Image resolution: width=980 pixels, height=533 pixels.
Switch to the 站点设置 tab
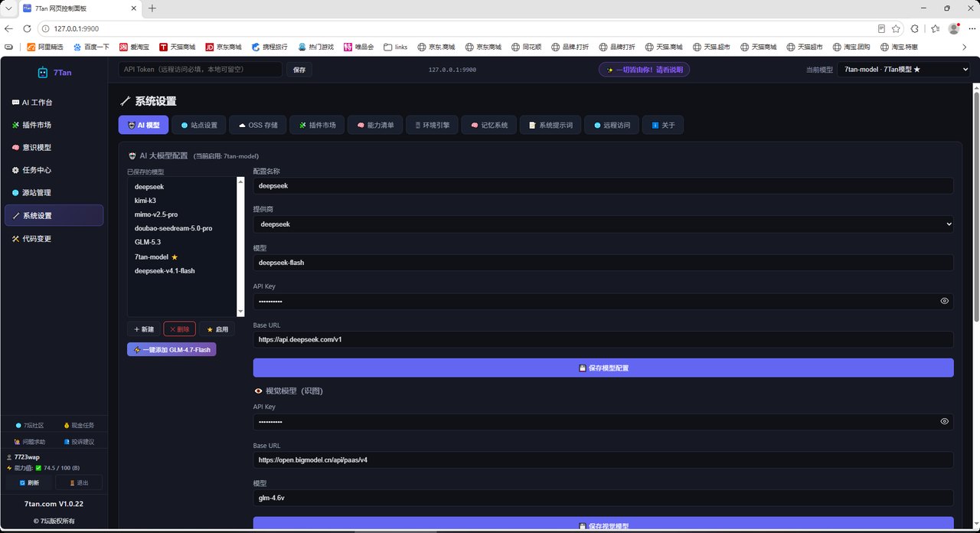pyautogui.click(x=199, y=125)
